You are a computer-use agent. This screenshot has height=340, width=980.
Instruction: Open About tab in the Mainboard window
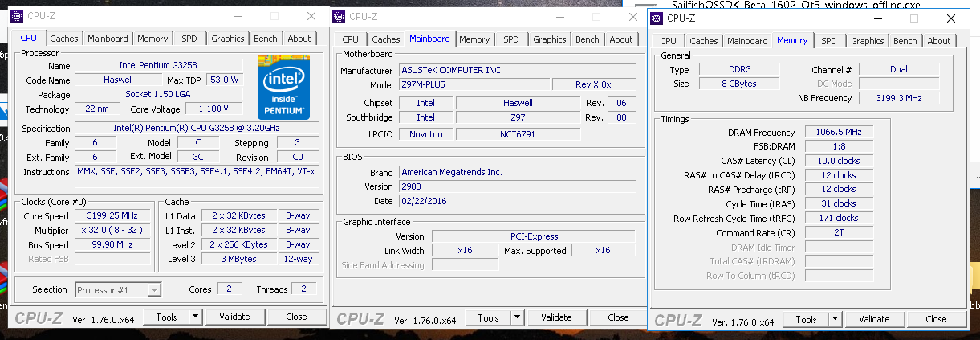coord(621,39)
